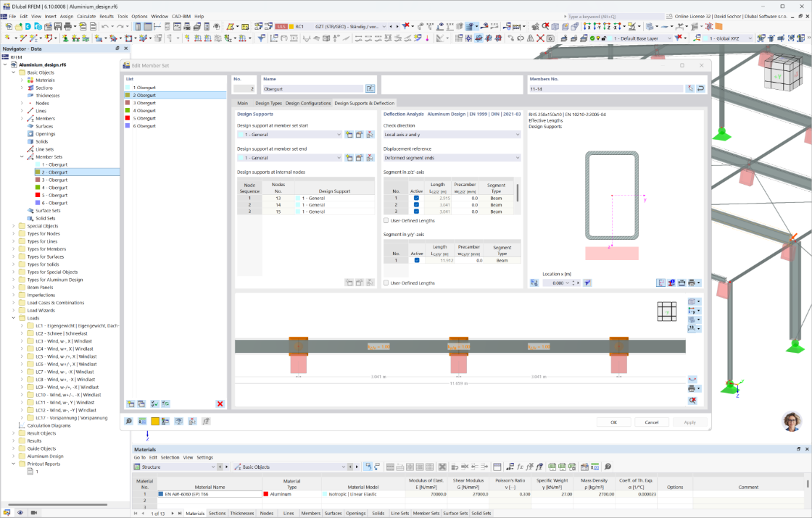Click the user avatar at bottom right
The image size is (812, 518).
(x=792, y=421)
